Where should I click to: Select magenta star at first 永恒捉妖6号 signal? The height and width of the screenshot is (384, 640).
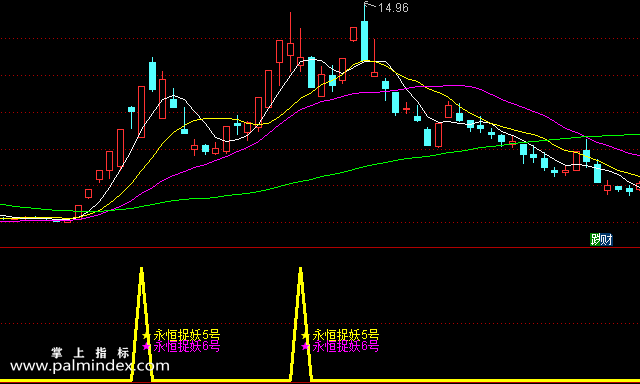[147, 346]
